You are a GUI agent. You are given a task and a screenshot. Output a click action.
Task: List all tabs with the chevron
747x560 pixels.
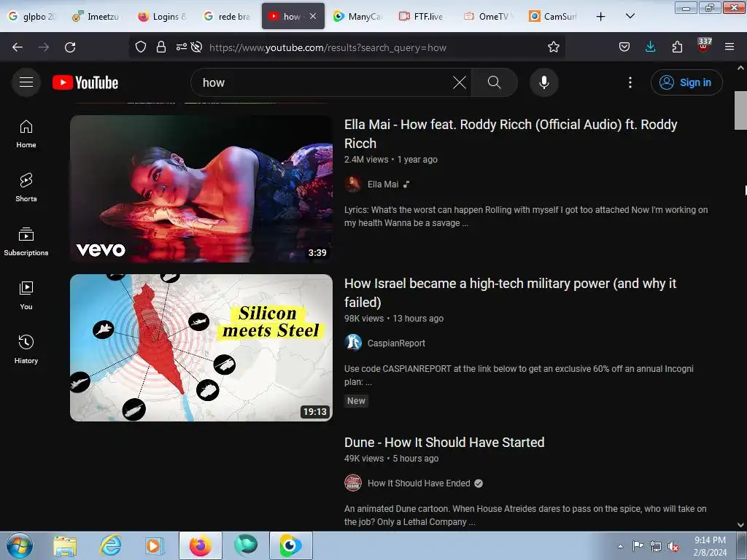630,17
